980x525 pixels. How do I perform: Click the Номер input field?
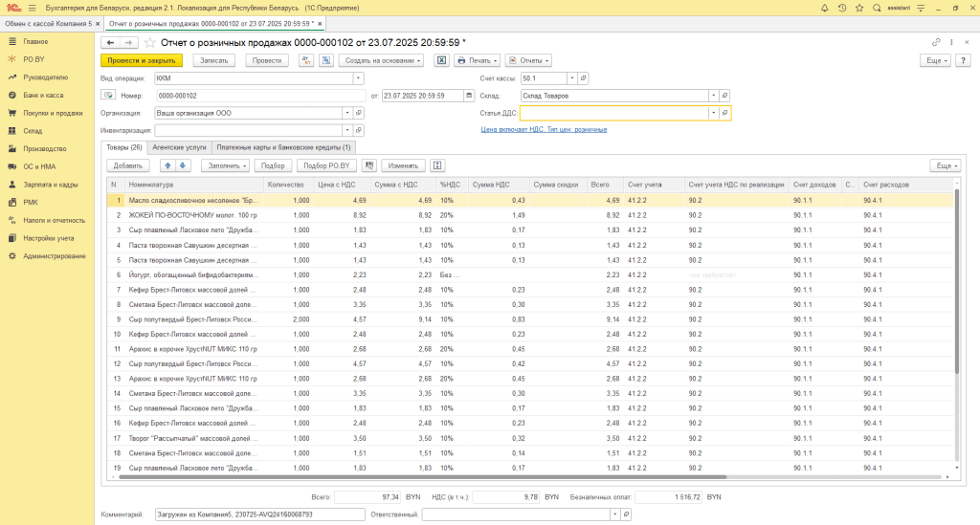pyautogui.click(x=261, y=96)
